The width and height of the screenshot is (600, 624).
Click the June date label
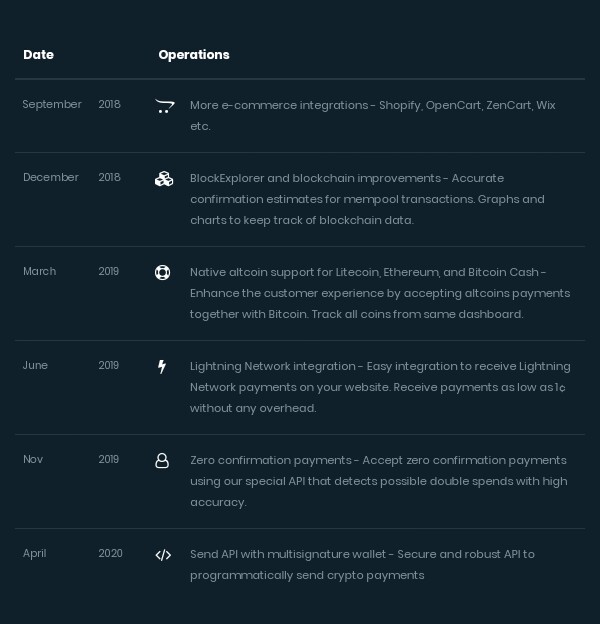(x=36, y=366)
